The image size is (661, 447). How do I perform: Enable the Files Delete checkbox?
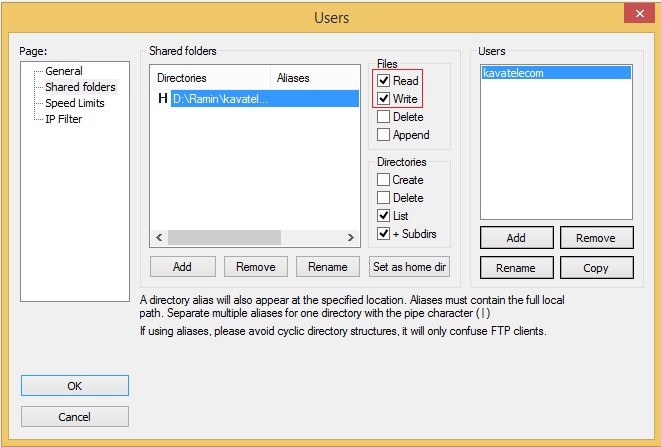(384, 117)
